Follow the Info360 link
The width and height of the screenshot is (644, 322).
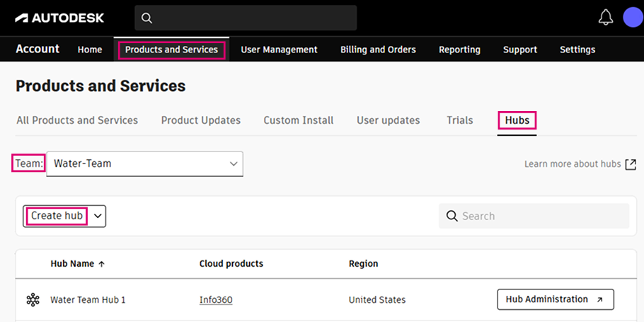point(216,300)
